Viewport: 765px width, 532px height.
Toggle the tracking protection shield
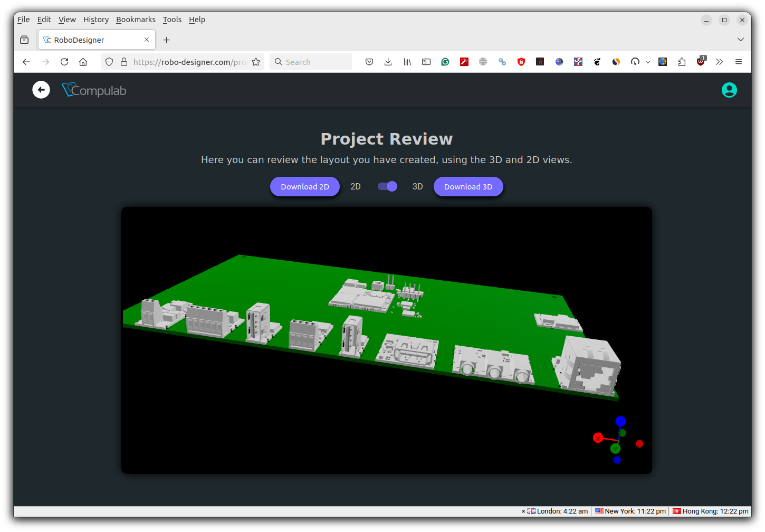click(x=109, y=62)
